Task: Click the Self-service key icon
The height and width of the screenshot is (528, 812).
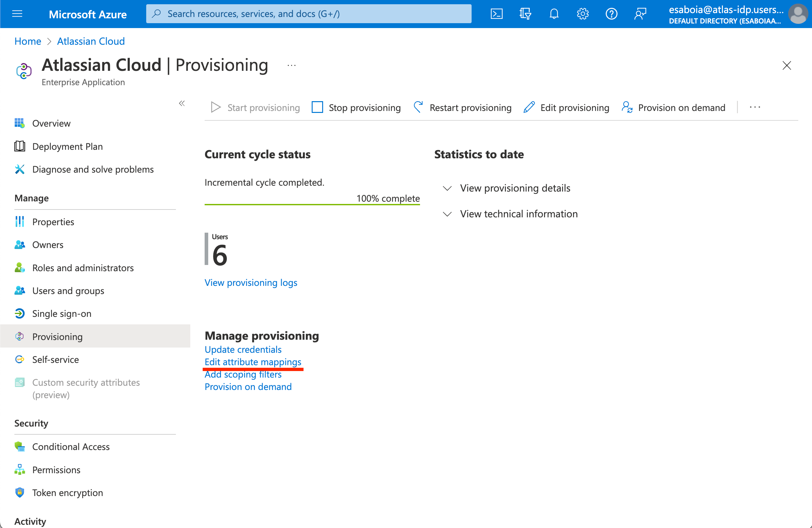Action: tap(20, 360)
